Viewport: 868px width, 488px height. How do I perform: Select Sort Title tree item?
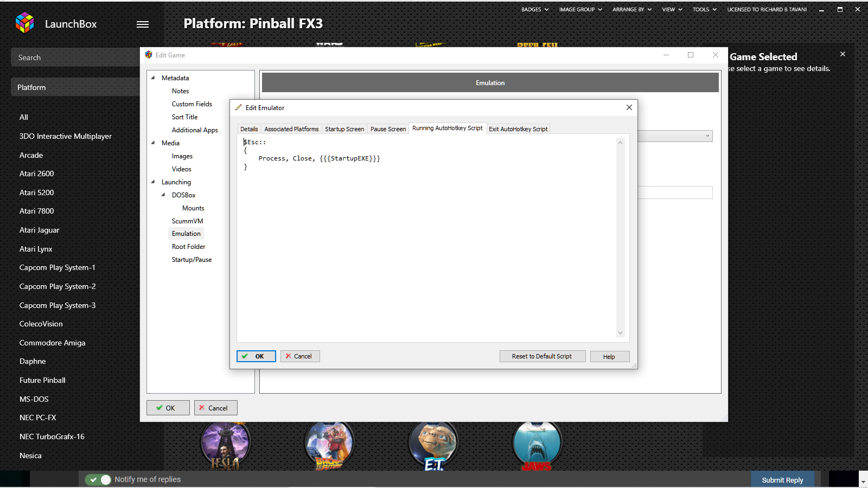(185, 117)
